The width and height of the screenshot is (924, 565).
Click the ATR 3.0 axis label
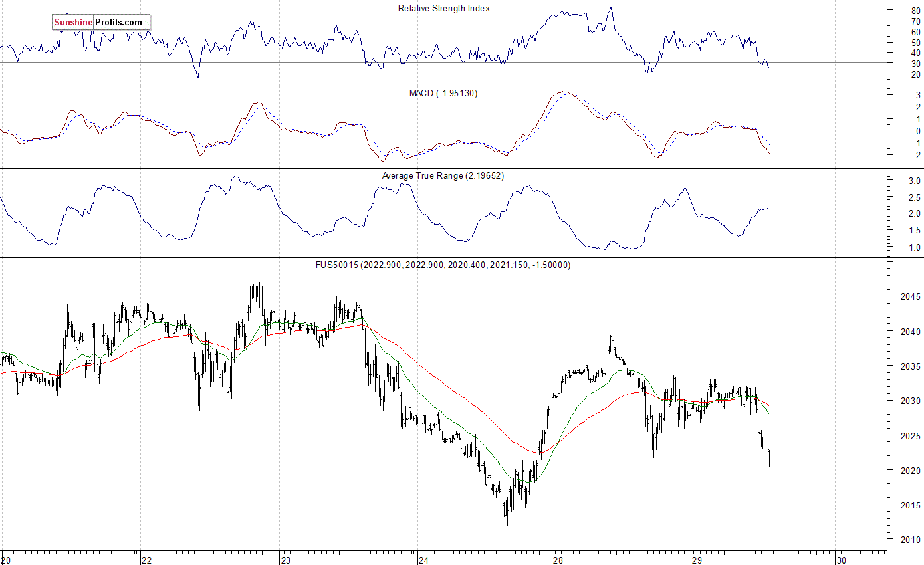click(914, 181)
